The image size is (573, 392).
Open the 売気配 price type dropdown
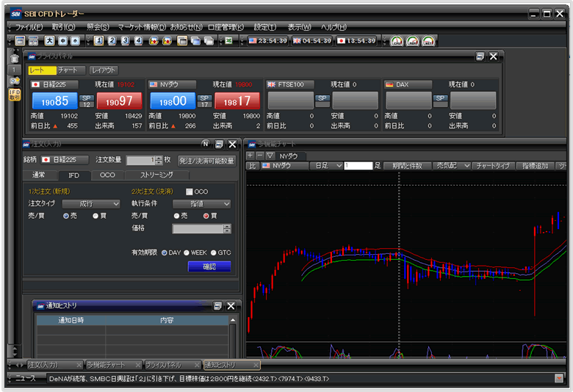(x=451, y=165)
